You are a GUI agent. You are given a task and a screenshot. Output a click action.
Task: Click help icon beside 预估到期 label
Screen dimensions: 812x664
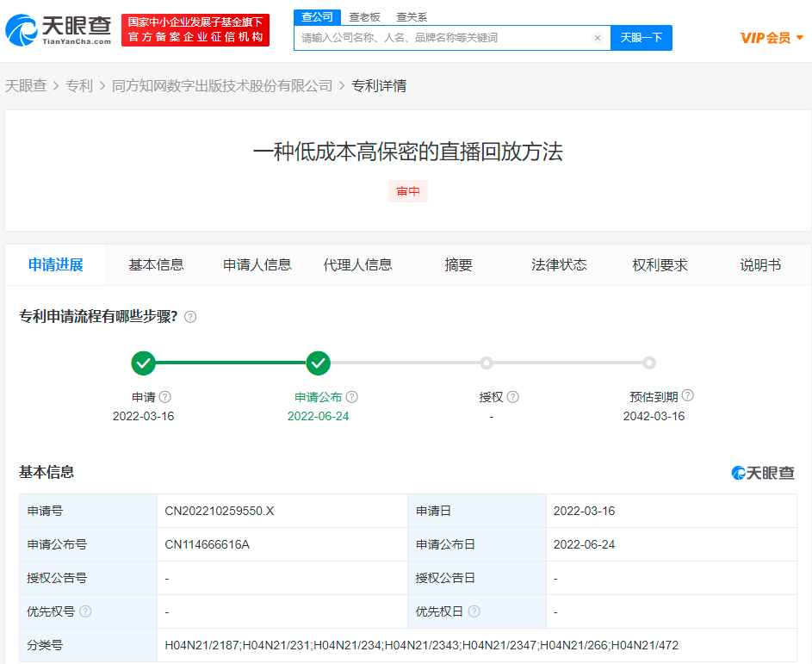coord(688,395)
